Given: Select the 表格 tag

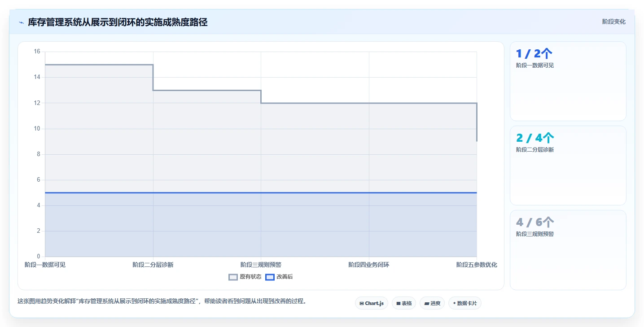Looking at the screenshot, I should pos(404,303).
